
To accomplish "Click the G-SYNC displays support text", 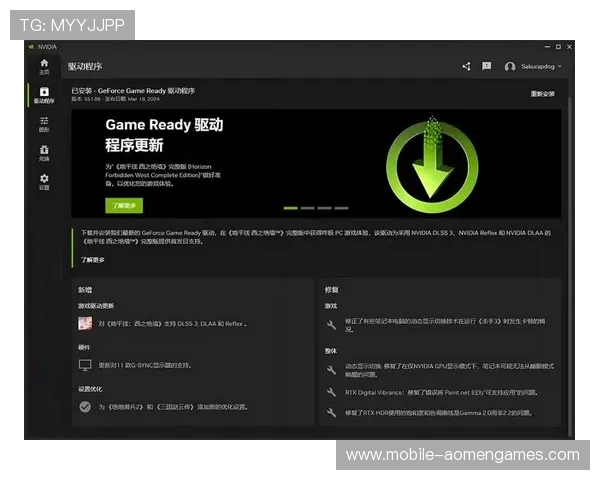I will coord(145,366).
